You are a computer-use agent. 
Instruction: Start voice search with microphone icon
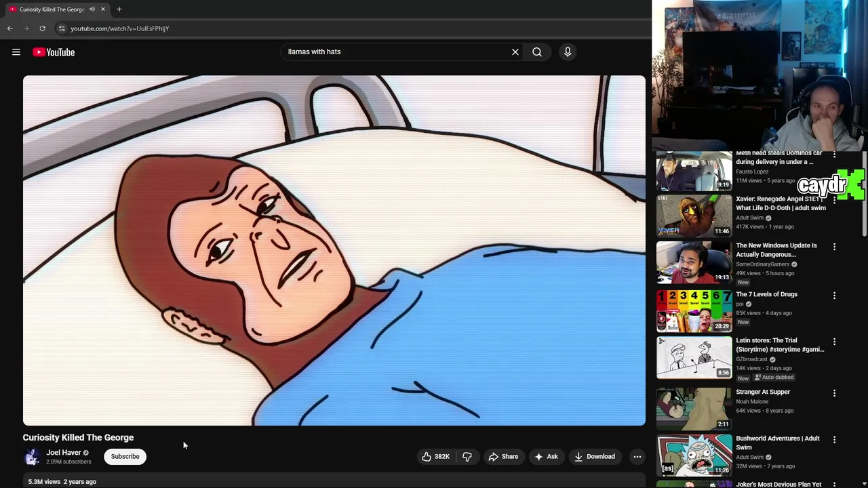point(568,52)
